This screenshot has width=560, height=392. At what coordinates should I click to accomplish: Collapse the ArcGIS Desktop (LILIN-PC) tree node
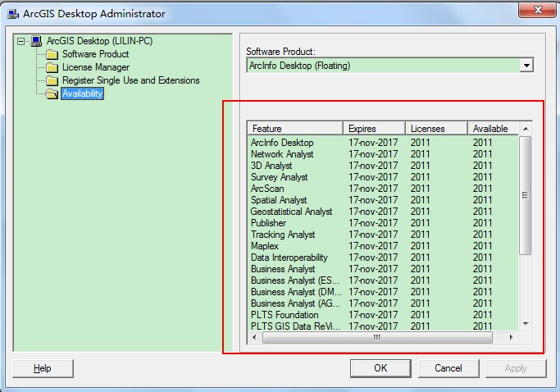(20, 42)
